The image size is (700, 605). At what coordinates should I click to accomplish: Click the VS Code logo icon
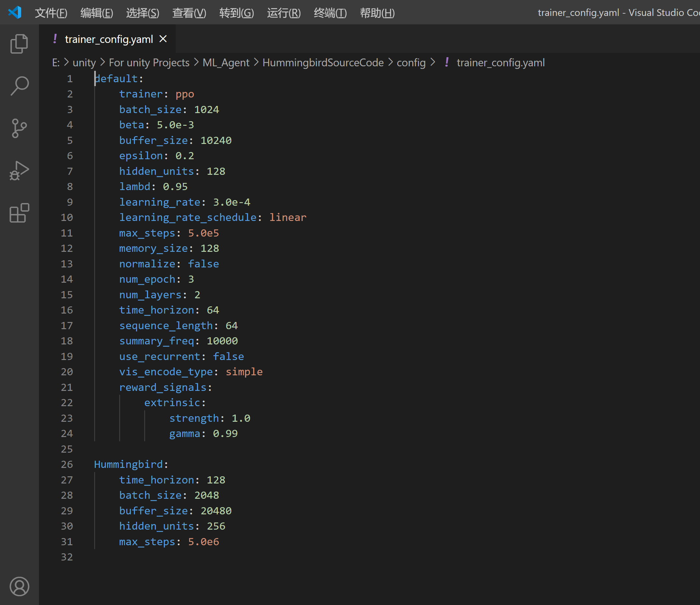point(15,12)
